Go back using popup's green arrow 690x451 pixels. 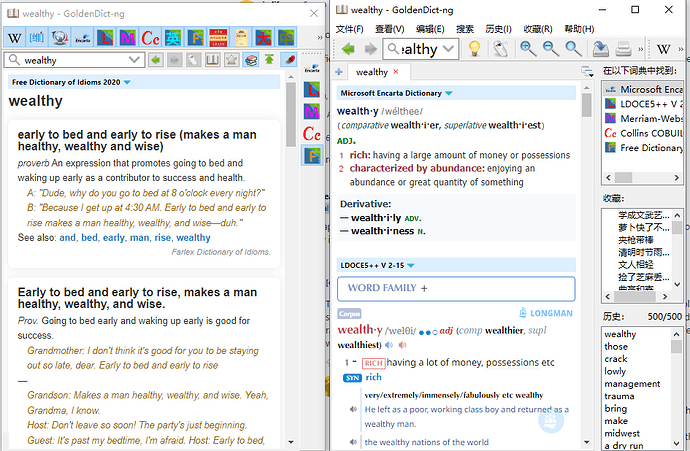tap(156, 59)
